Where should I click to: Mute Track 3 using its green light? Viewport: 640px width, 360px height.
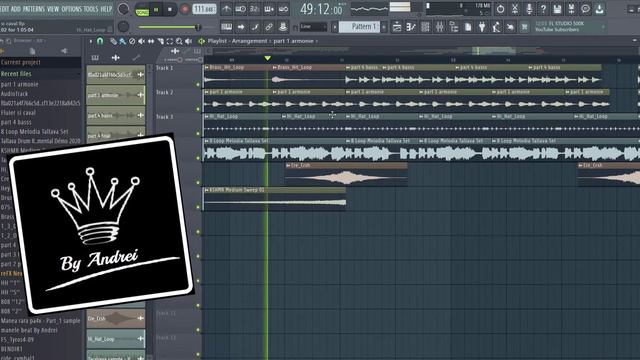(x=198, y=133)
